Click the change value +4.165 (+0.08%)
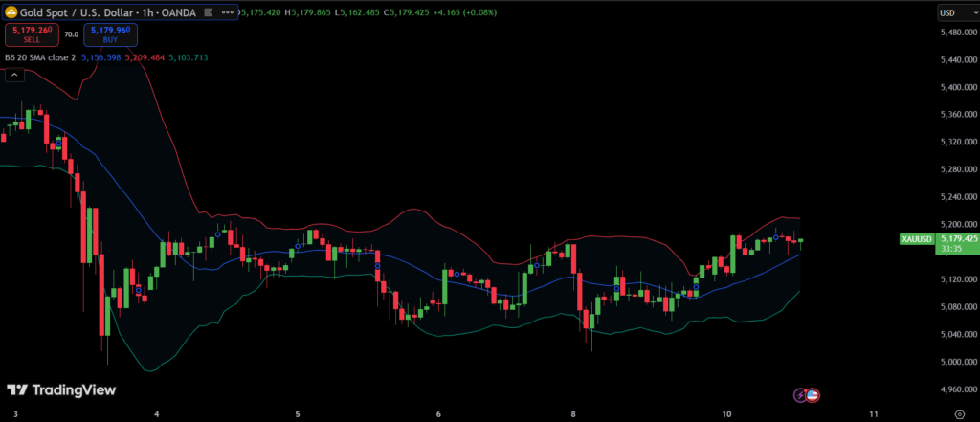Viewport: 980px width, 422px height. coord(464,12)
